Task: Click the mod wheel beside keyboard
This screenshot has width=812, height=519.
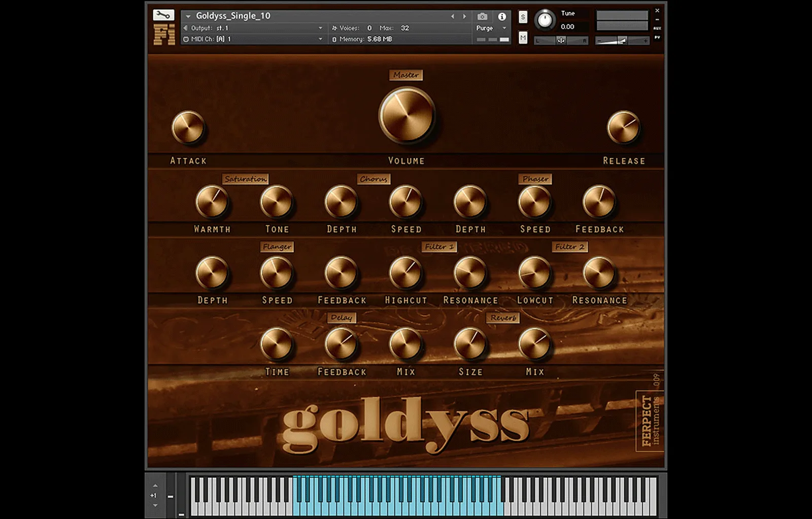Action: 181,496
